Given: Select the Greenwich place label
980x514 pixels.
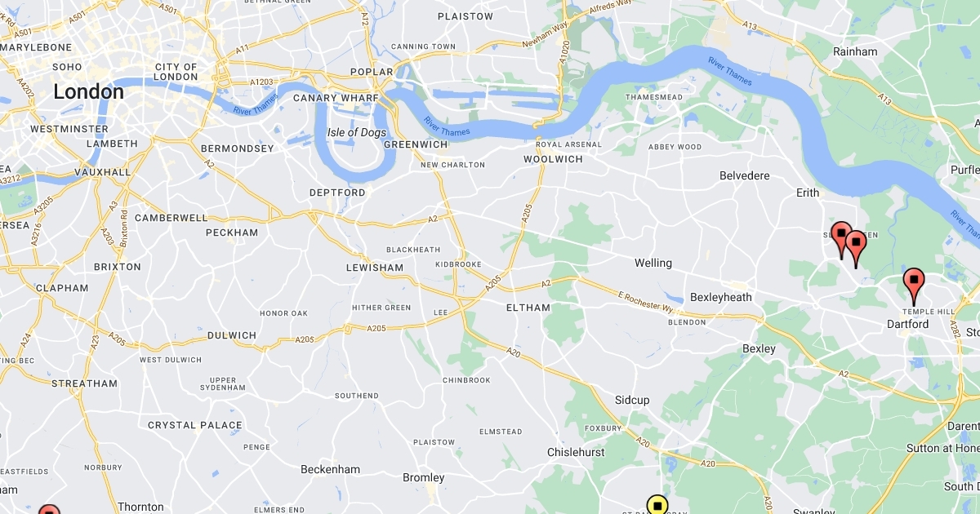Looking at the screenshot, I should [x=416, y=144].
